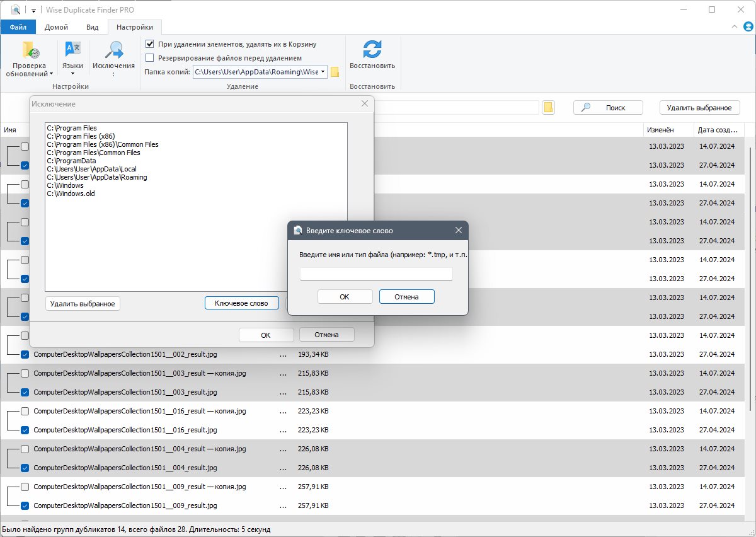Open the Файл tab

[x=18, y=27]
